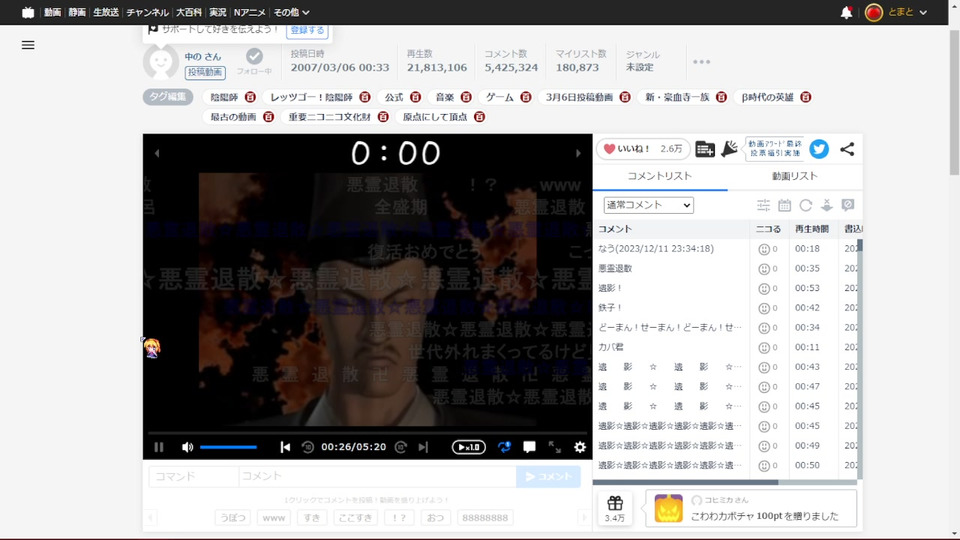This screenshot has height=540, width=960.
Task: Add video to mylist folder icon
Action: [x=705, y=149]
